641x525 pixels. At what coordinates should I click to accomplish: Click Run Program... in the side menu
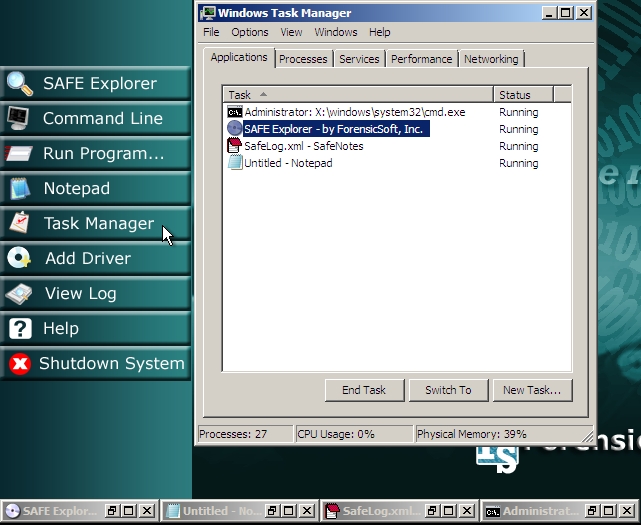(x=95, y=153)
